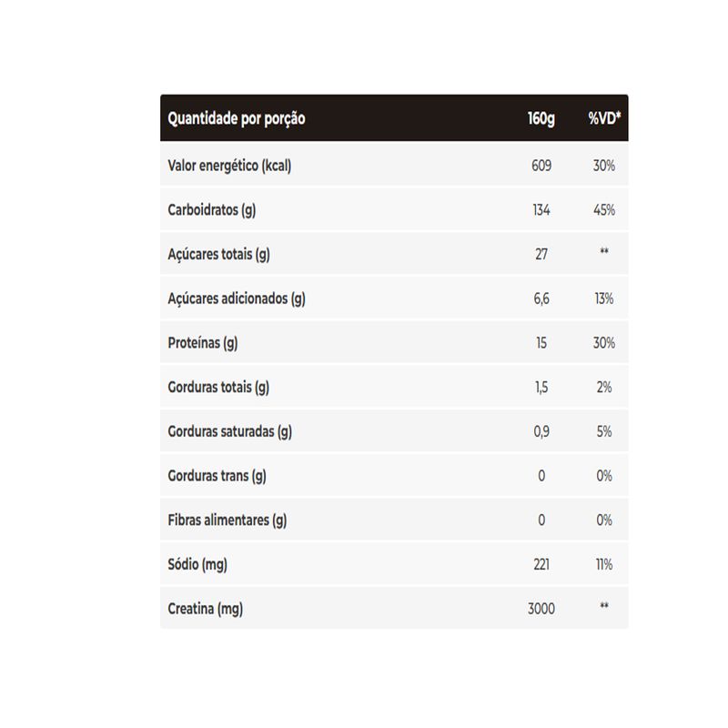Select the 6,6 added sugars value
728x728 pixels.
tap(541, 298)
